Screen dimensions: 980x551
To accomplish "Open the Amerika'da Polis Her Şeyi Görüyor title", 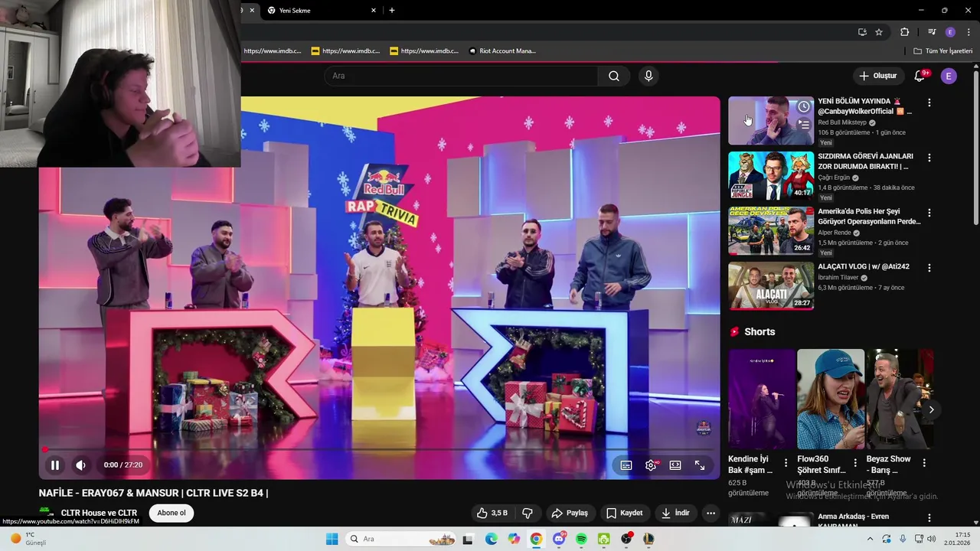I will [x=869, y=217].
